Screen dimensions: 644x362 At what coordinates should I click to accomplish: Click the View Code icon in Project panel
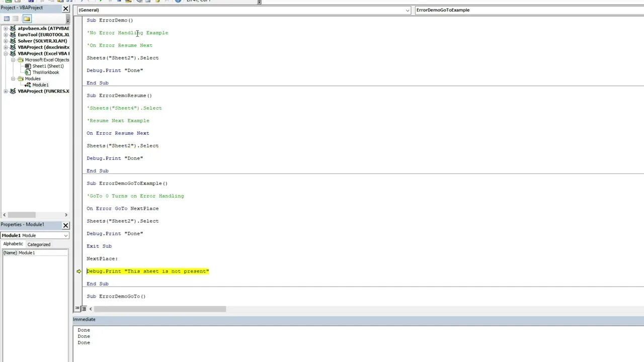(7, 19)
